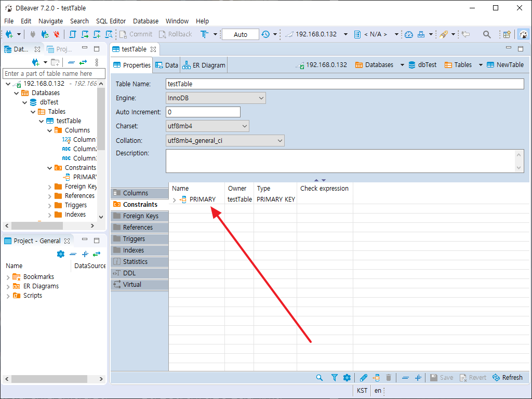Image resolution: width=532 pixels, height=399 pixels.
Task: Click the Auto Increment input field
Action: point(203,112)
